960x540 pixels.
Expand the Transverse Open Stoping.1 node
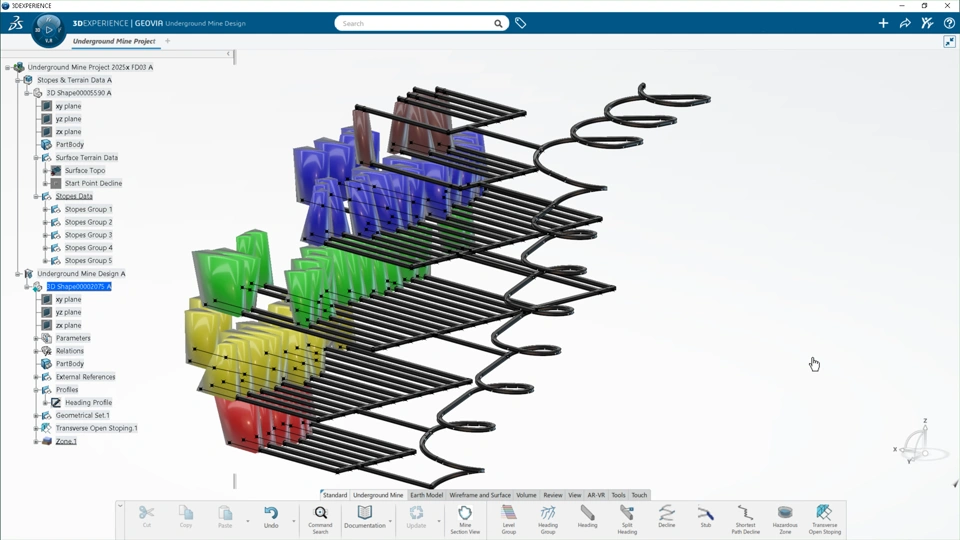(36, 429)
